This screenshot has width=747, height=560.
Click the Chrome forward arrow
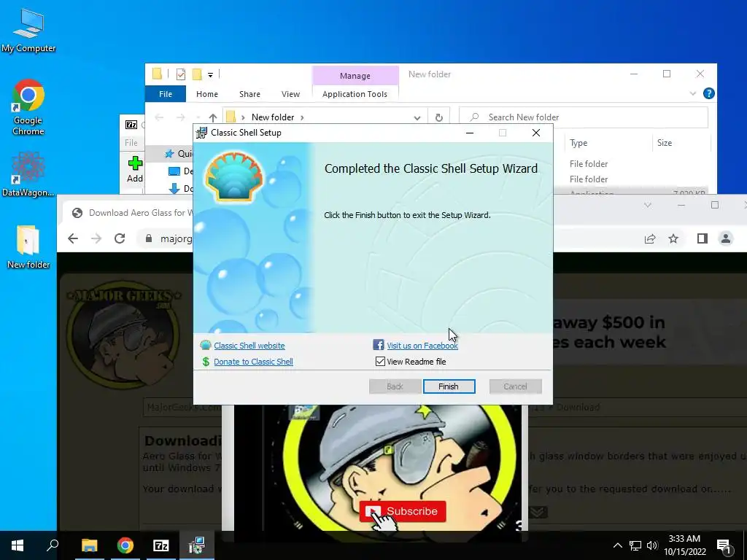click(96, 238)
